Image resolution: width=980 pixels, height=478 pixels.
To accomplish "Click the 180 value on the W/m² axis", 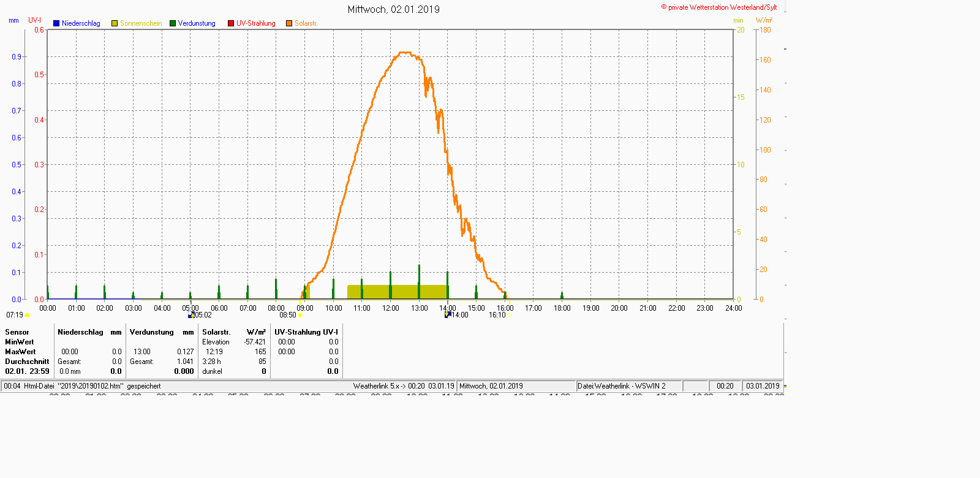I will [766, 30].
